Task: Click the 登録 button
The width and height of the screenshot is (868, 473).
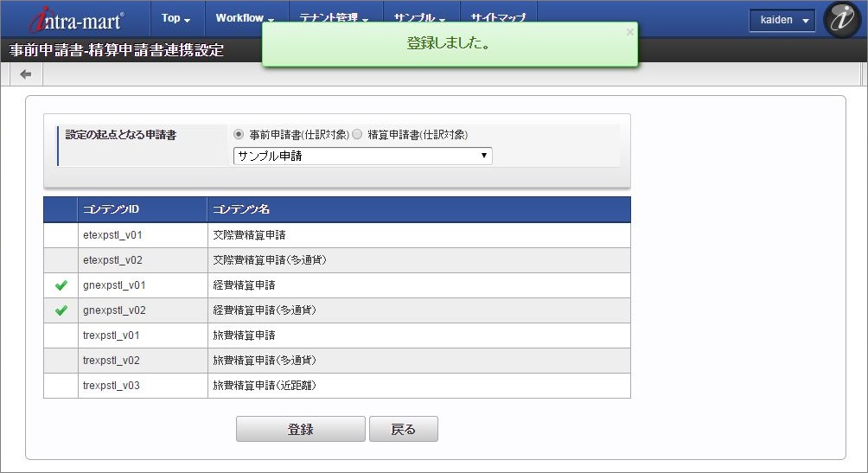Action: (301, 429)
